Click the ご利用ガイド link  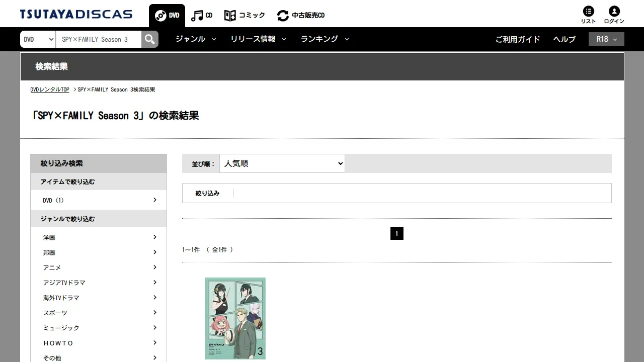click(x=518, y=39)
